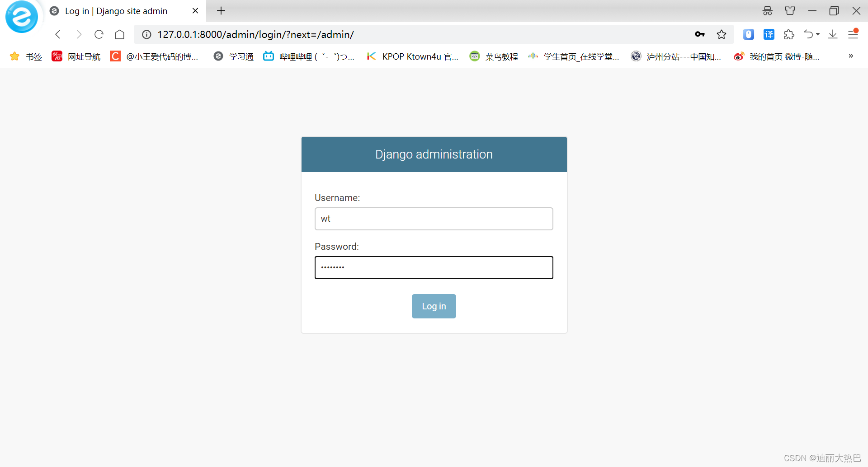This screenshot has height=467, width=868.
Task: Open the browser main menu
Action: 853,34
